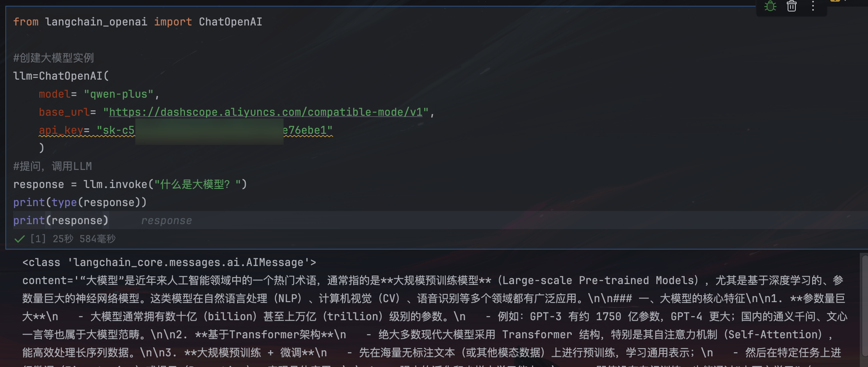Delete the cell using the trash icon
Screen dimensions: 868x367
[792, 6]
